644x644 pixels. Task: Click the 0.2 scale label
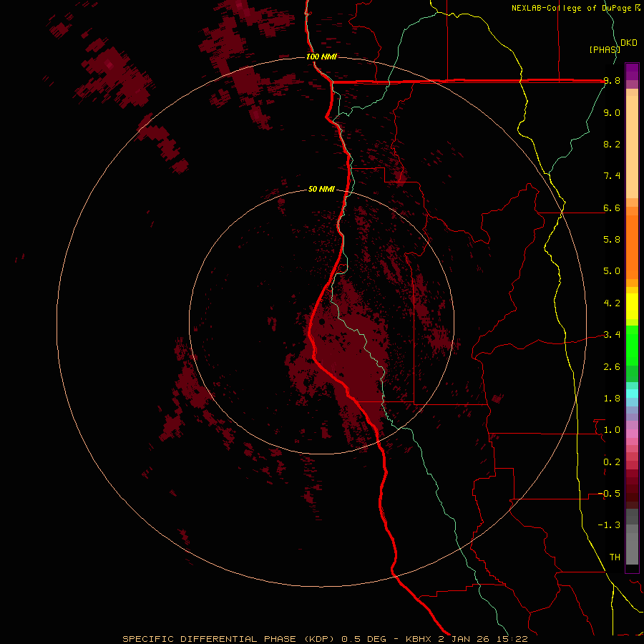click(x=612, y=462)
